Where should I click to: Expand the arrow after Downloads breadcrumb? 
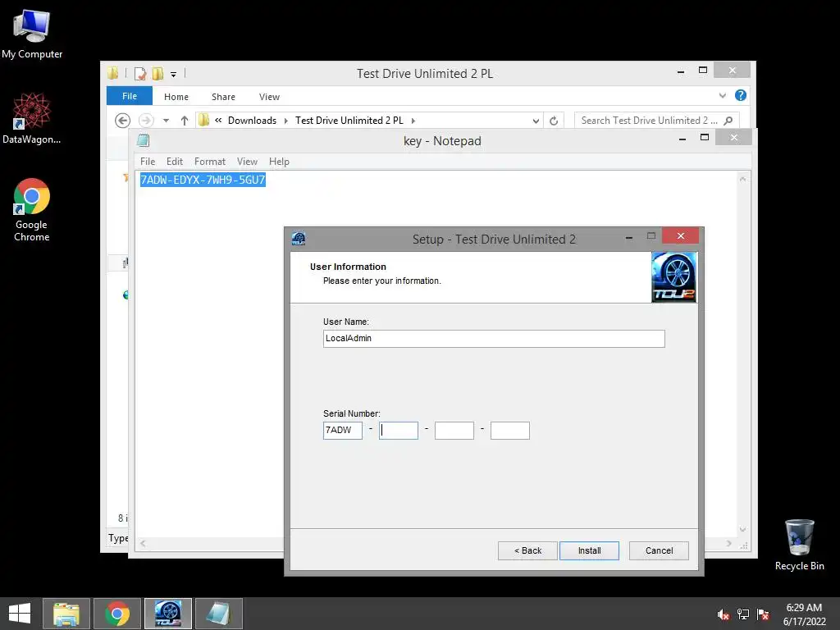(285, 121)
